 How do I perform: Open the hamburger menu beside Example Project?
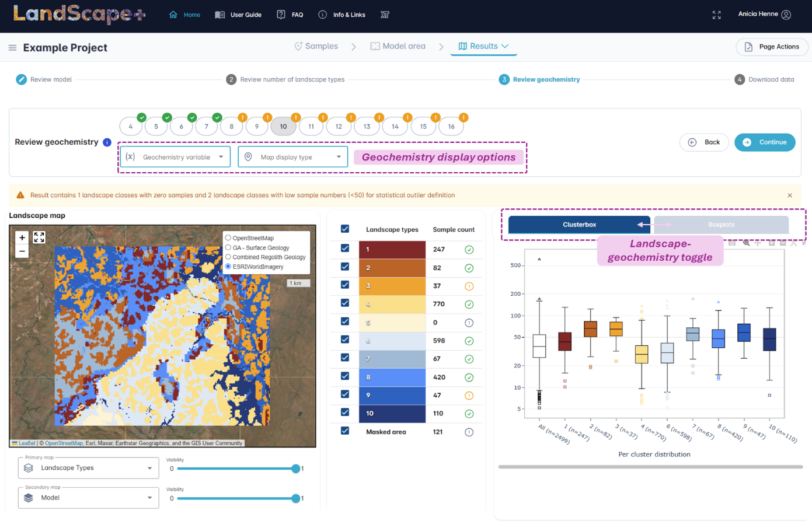(12, 48)
